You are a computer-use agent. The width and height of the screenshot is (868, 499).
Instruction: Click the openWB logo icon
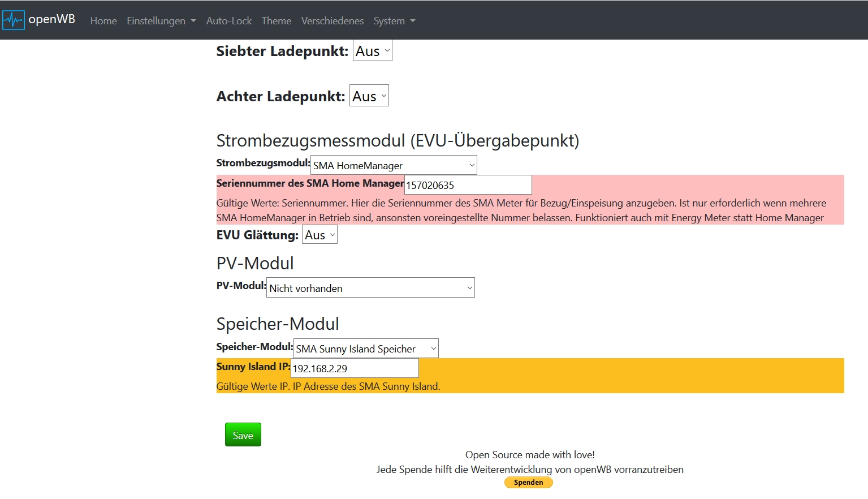(14, 20)
